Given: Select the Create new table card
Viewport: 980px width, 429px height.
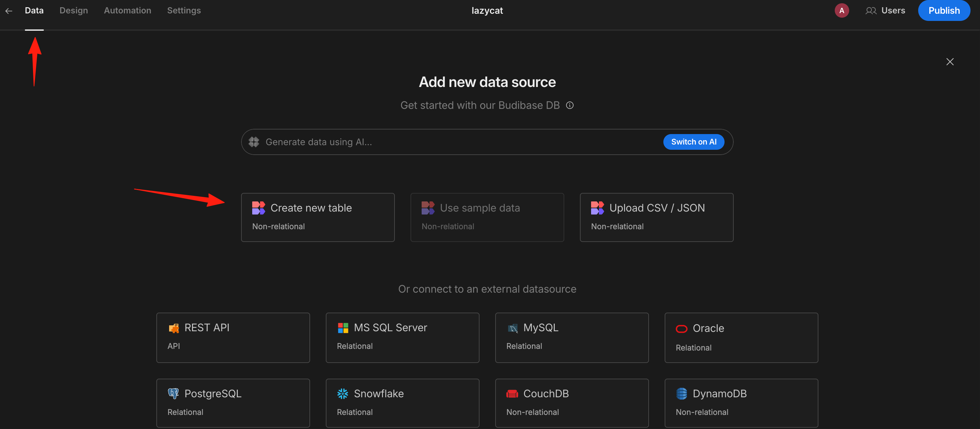Looking at the screenshot, I should [x=318, y=217].
